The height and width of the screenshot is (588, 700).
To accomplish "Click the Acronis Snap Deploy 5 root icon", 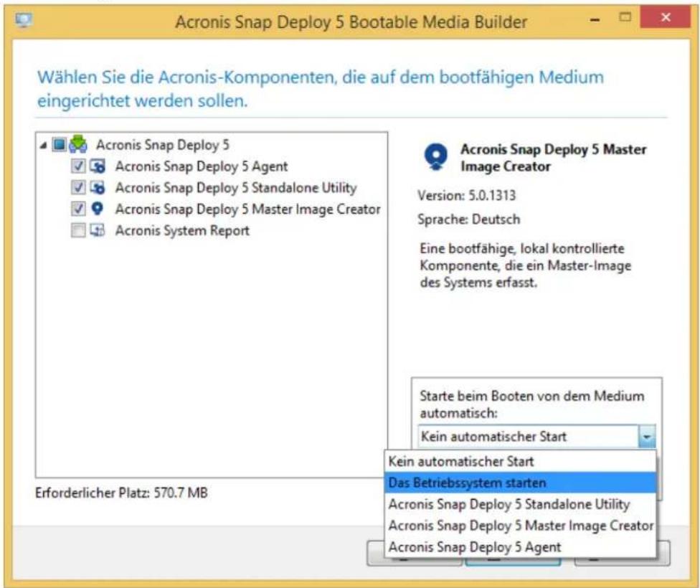I will (x=78, y=143).
